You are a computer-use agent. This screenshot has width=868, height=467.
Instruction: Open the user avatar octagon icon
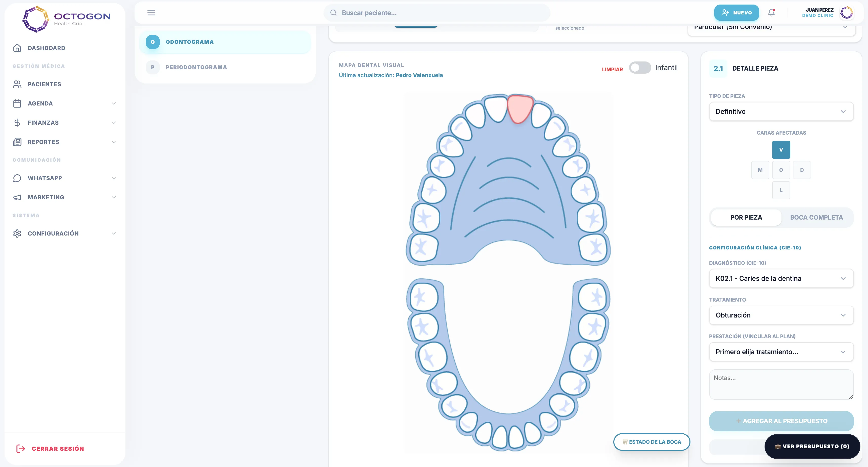click(x=847, y=13)
